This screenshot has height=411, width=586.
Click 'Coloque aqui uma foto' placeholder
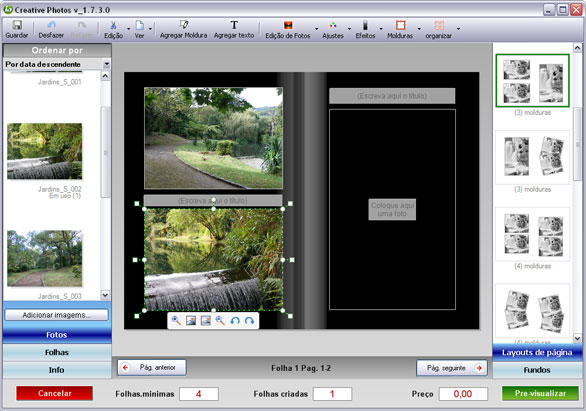pyautogui.click(x=392, y=209)
